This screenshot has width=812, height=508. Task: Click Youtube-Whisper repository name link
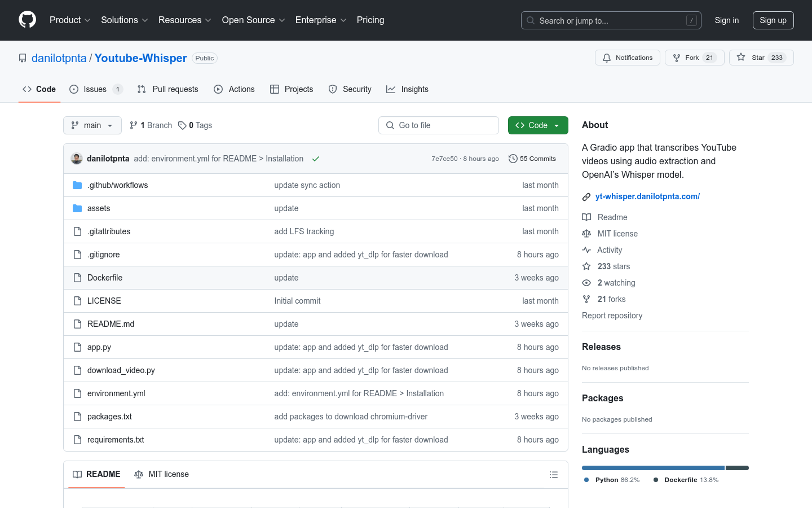(140, 58)
